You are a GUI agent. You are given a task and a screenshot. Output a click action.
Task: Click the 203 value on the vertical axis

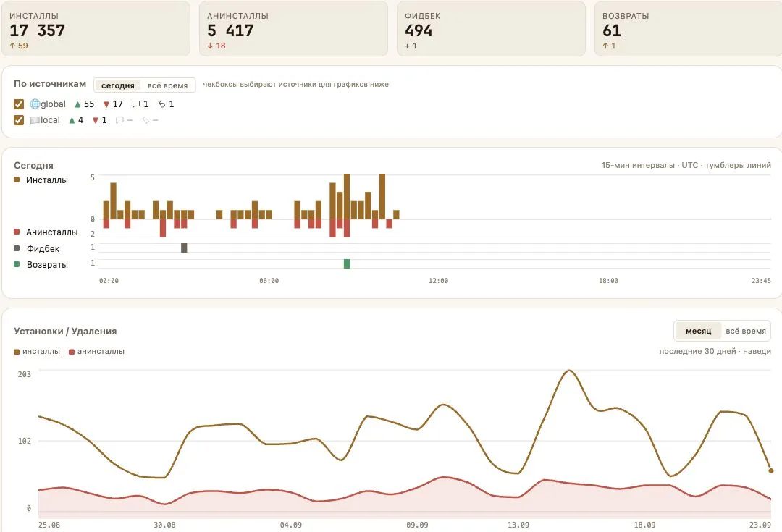click(25, 374)
